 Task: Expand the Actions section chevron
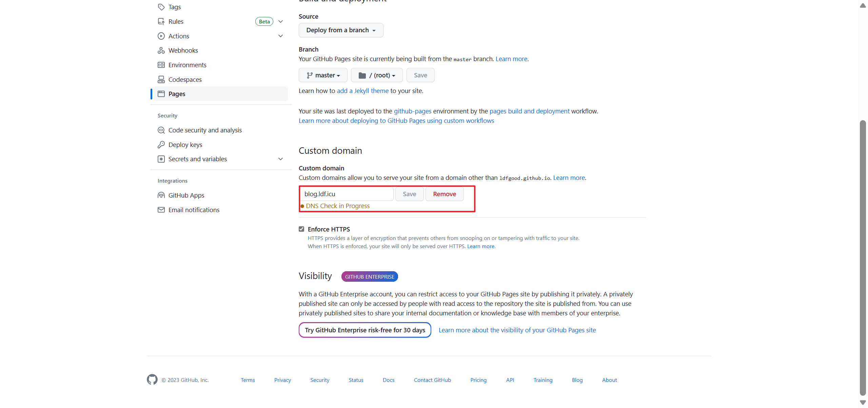tap(280, 36)
